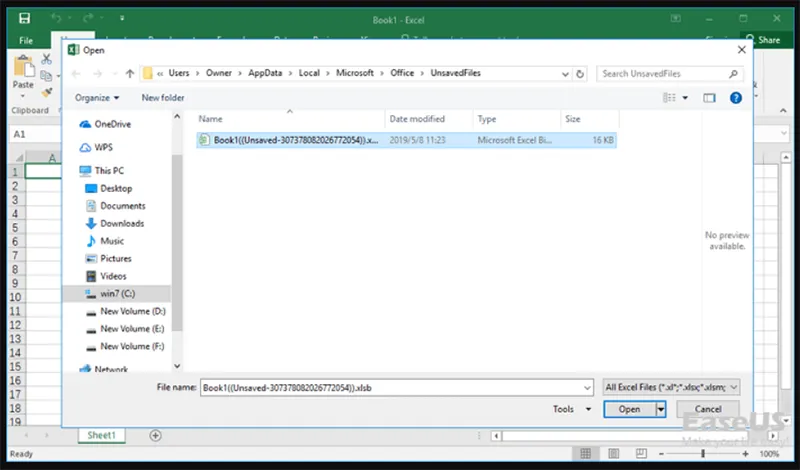The height and width of the screenshot is (470, 800).
Task: Click the Cut scissors icon
Action: 46,59
